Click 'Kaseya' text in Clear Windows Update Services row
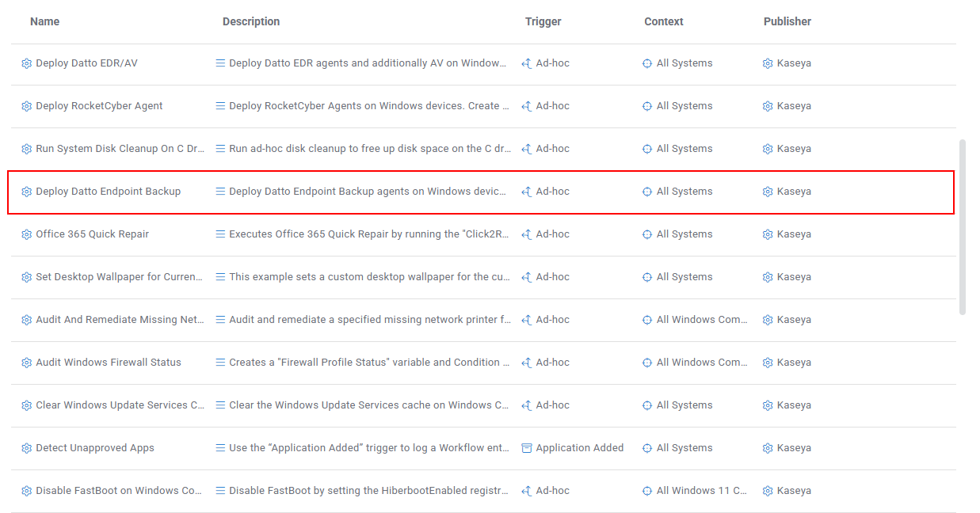 click(794, 405)
